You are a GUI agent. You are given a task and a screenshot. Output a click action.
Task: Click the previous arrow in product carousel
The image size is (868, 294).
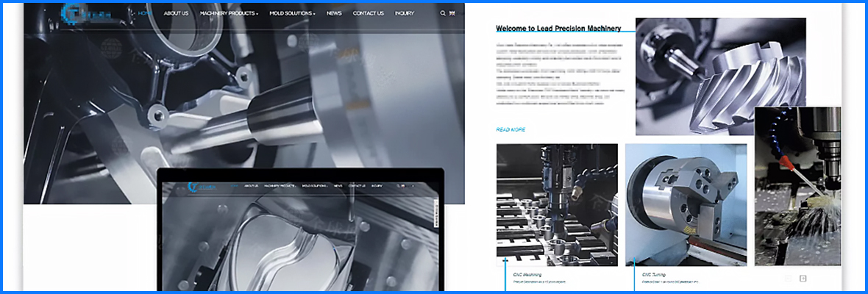[x=788, y=279]
